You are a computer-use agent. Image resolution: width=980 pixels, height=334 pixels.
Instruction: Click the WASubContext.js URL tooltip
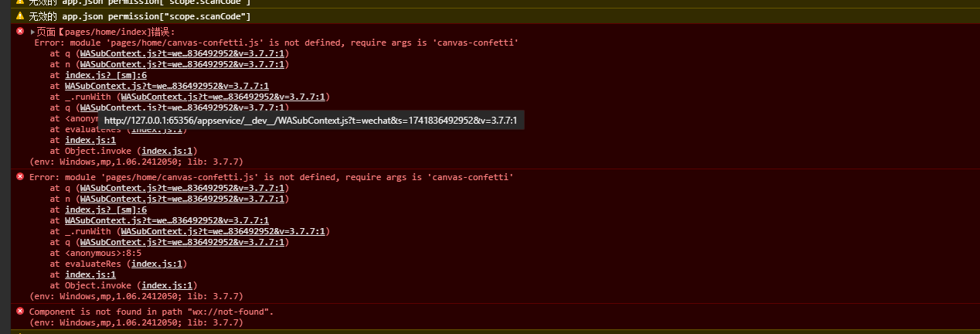(311, 120)
